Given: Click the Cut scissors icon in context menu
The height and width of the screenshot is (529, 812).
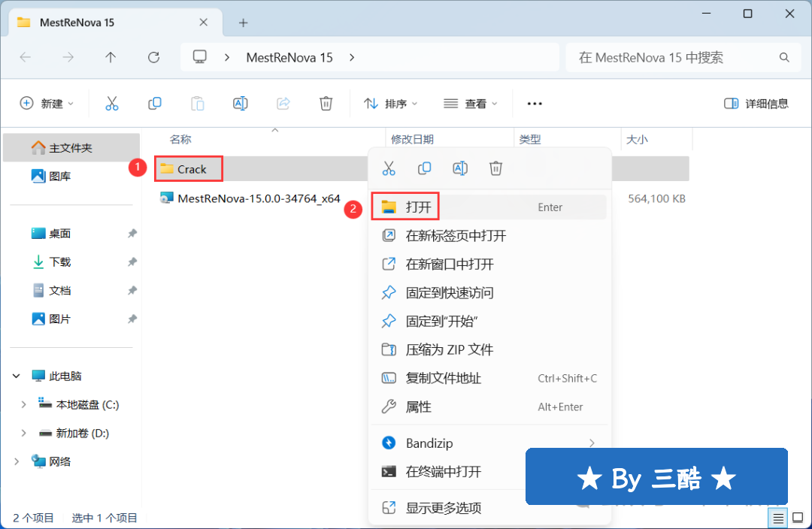Looking at the screenshot, I should (389, 168).
